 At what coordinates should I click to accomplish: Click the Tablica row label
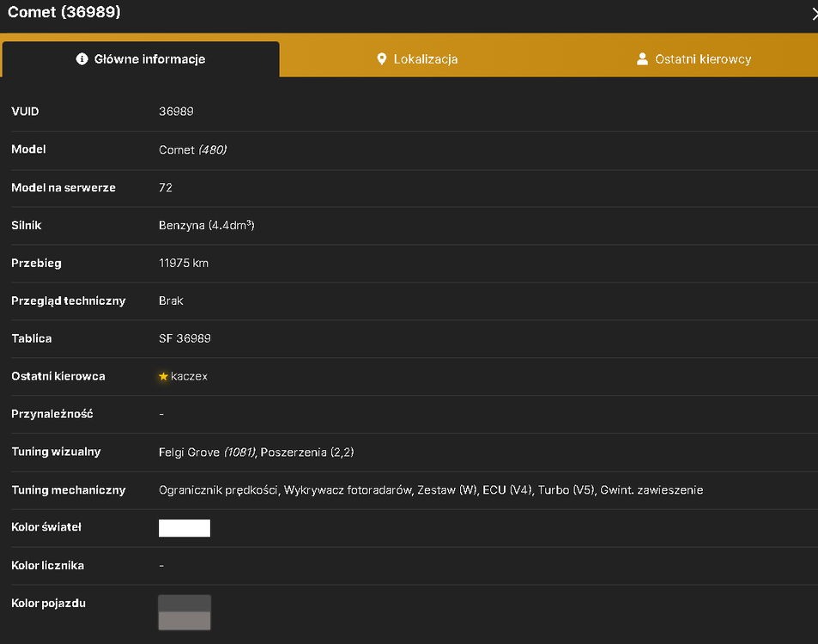(31, 338)
